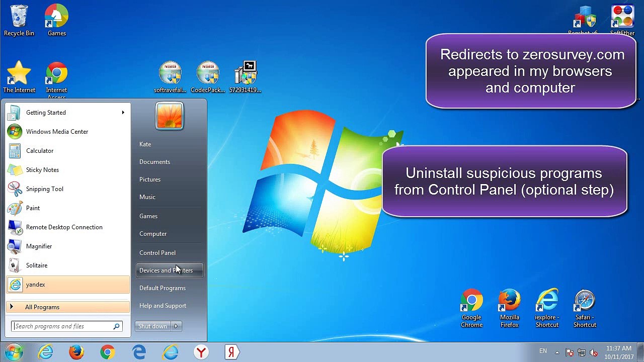Open Windows Media Center from Start menu
This screenshot has height=362, width=644.
tap(68, 132)
